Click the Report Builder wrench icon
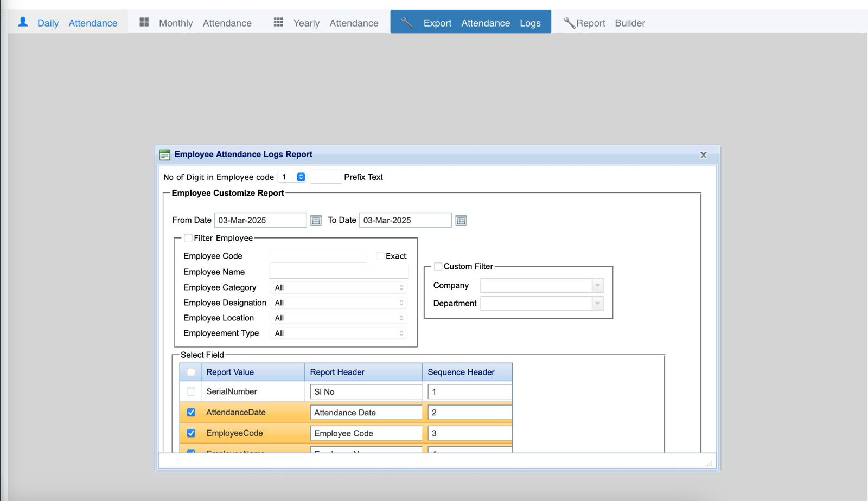868x501 pixels. [x=569, y=23]
